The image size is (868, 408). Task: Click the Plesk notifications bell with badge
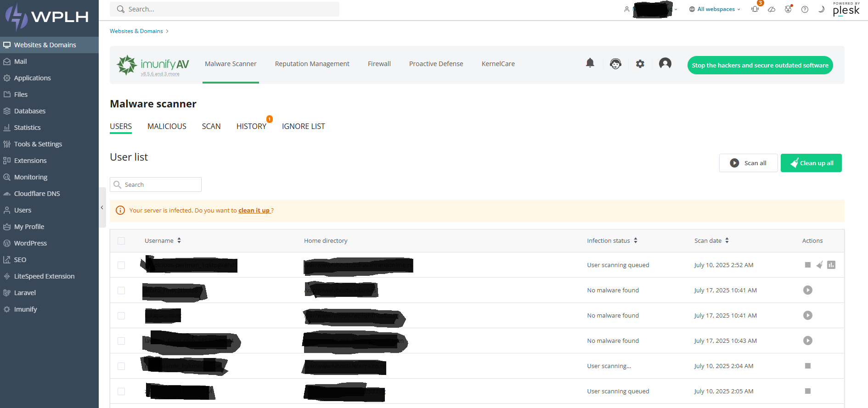coord(755,9)
